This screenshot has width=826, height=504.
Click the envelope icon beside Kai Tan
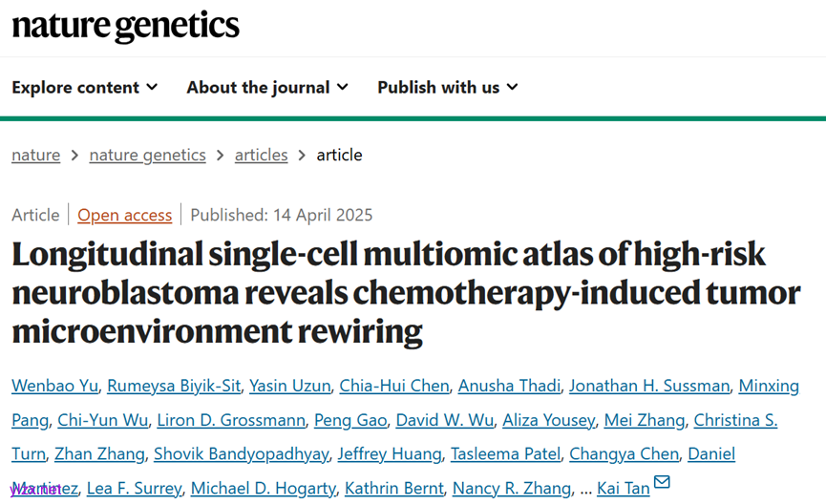point(662,483)
